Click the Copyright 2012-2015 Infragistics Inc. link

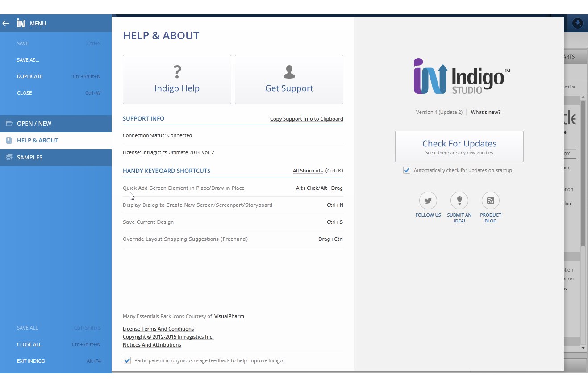pos(168,337)
